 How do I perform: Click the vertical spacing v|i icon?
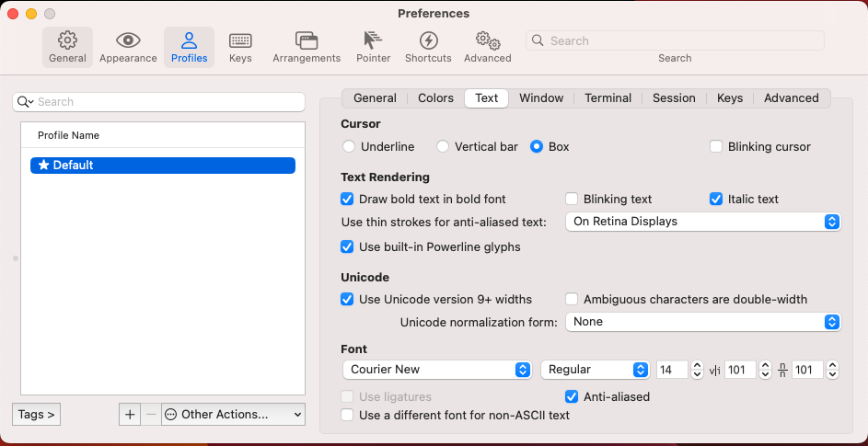(x=714, y=370)
